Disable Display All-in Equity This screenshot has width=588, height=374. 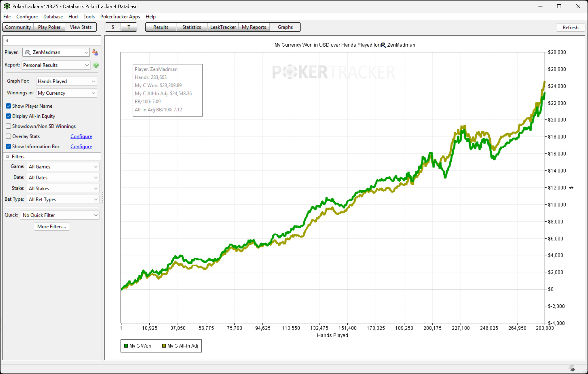click(9, 116)
